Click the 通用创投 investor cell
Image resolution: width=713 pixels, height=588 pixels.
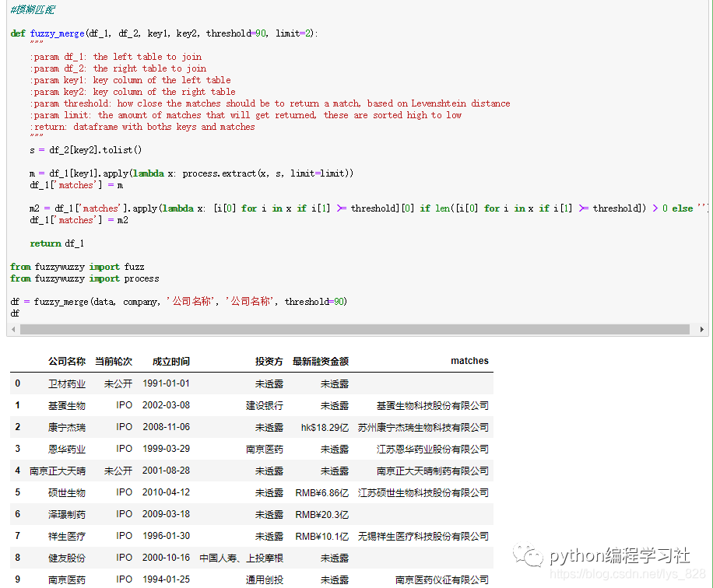tap(265, 579)
